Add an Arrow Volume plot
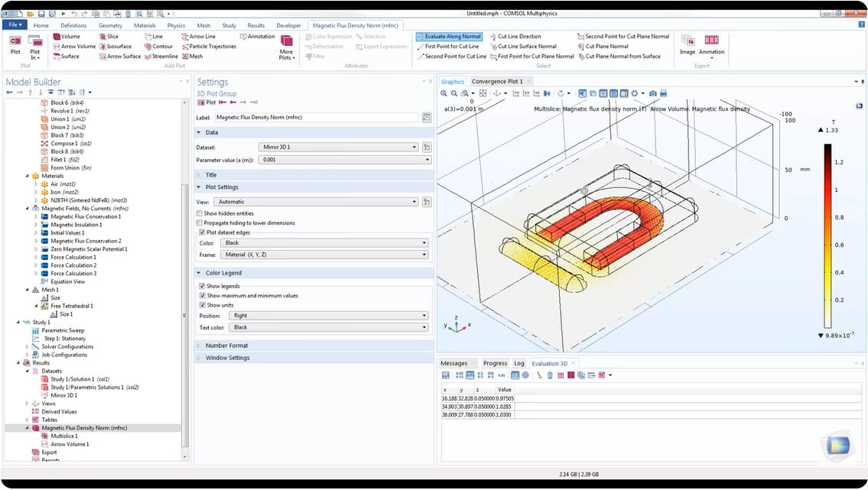868x490 pixels. coord(74,47)
